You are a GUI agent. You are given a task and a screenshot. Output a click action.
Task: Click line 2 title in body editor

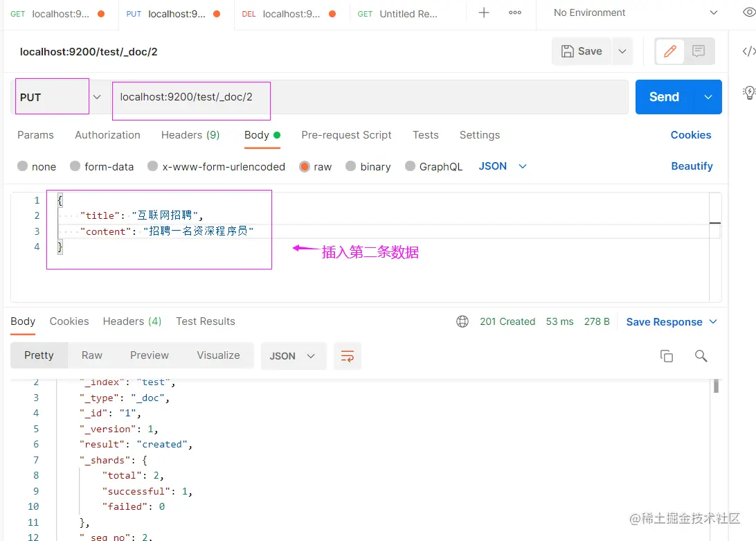click(x=141, y=215)
